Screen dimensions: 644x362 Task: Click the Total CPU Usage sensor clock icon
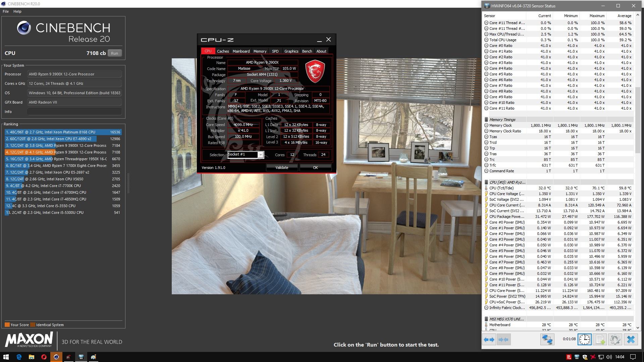tap(486, 40)
